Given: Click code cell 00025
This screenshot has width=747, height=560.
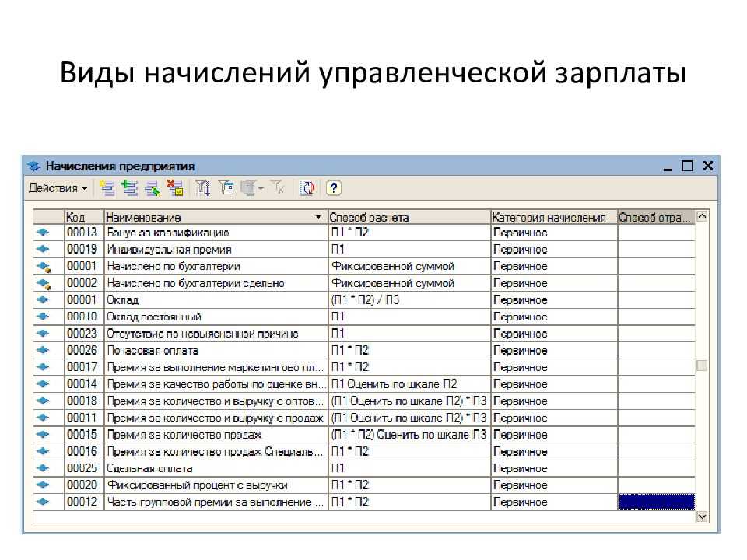Looking at the screenshot, I should (x=84, y=468).
